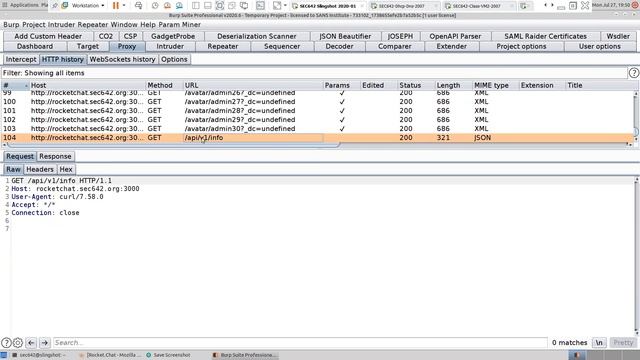The image size is (640, 360).
Task: Open the Workstation dropdown menu
Action: 88,6
